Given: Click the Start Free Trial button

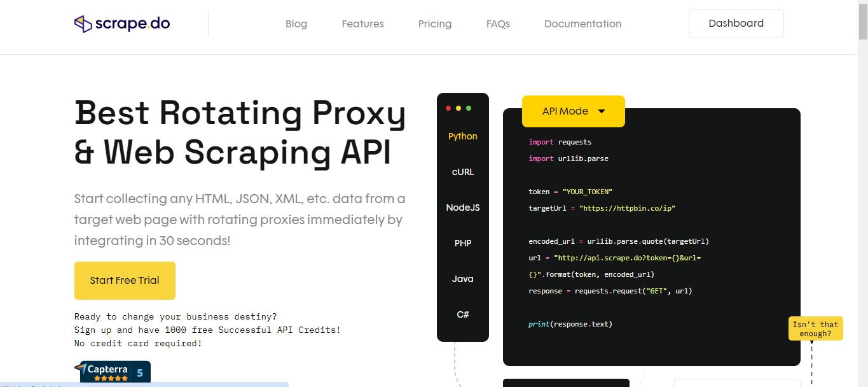Looking at the screenshot, I should coord(125,281).
